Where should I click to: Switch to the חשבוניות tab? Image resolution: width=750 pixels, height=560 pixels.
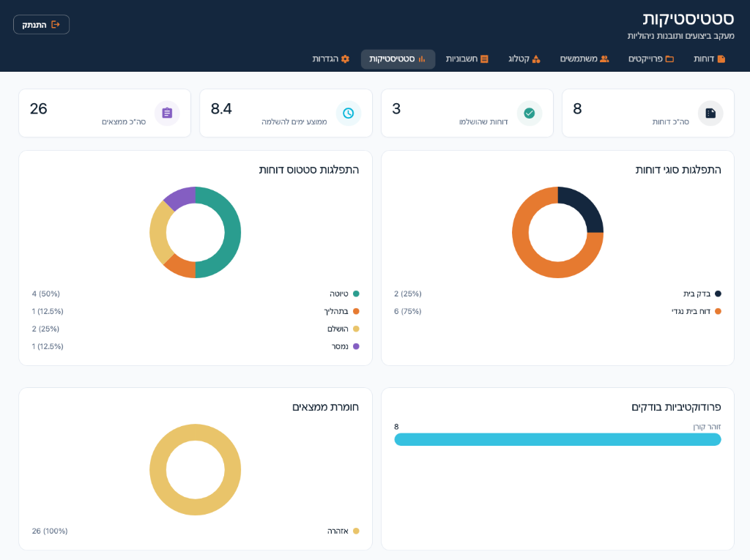pyautogui.click(x=467, y=59)
